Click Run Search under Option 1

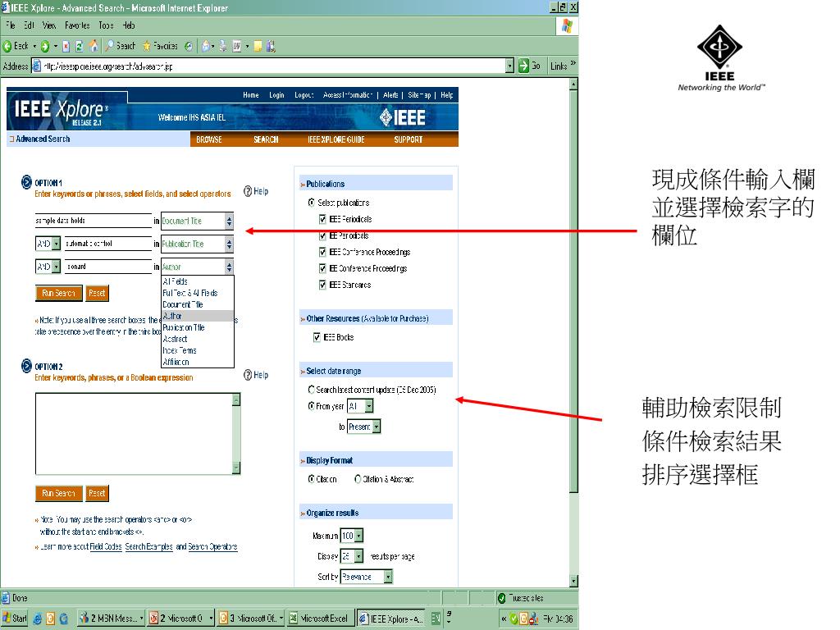tap(58, 293)
